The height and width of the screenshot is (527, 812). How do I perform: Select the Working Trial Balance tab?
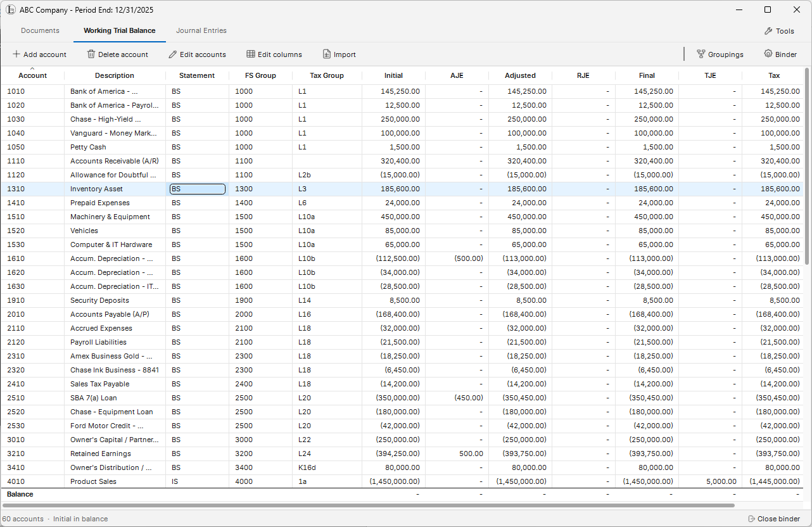(120, 30)
